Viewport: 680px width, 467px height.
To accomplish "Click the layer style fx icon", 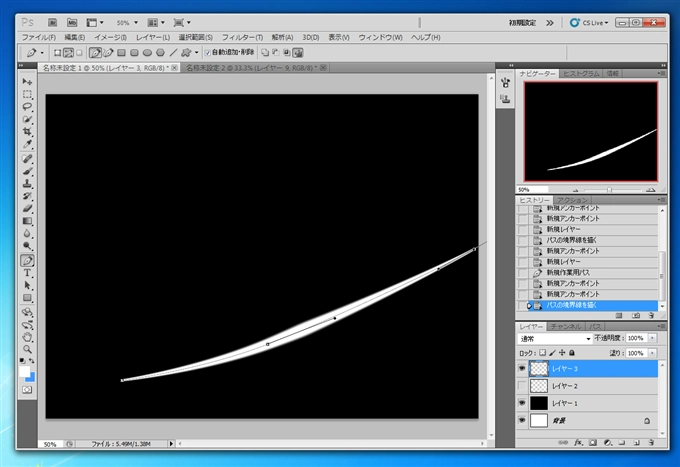I will [x=578, y=442].
